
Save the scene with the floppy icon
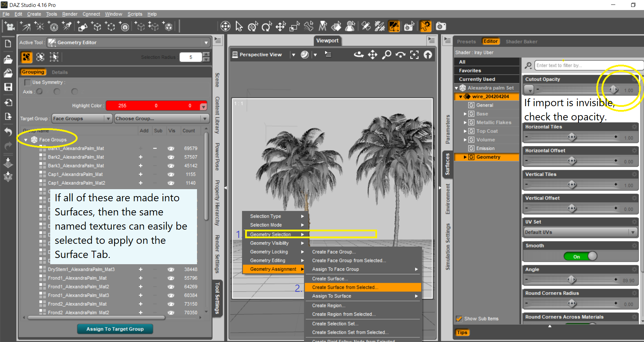8,87
